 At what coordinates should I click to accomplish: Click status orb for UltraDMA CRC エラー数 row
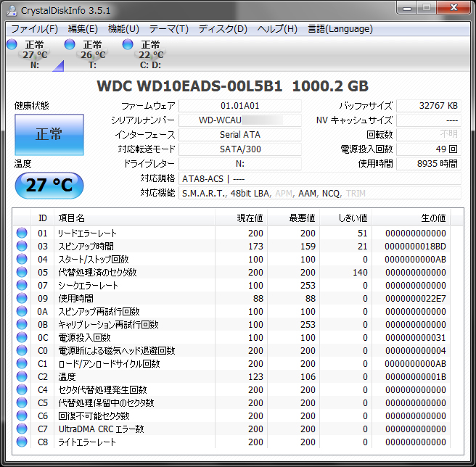pyautogui.click(x=22, y=429)
